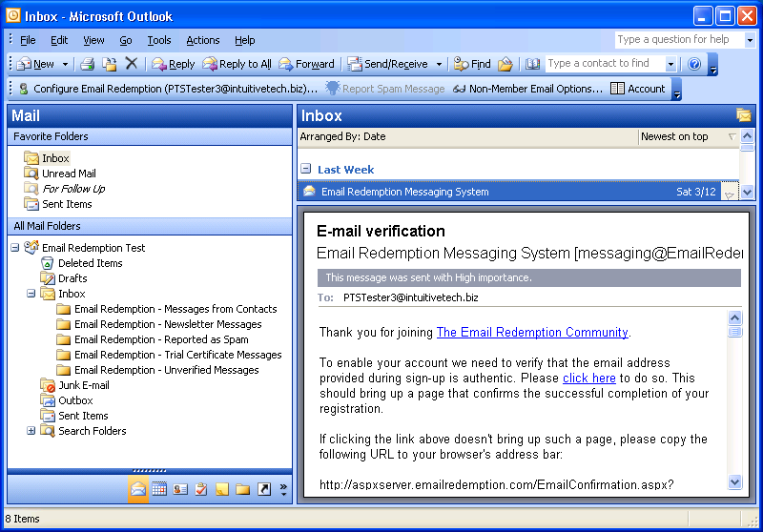The height and width of the screenshot is (532, 763).
Task: Open Sent Items in Favorite Folders
Action: point(67,204)
